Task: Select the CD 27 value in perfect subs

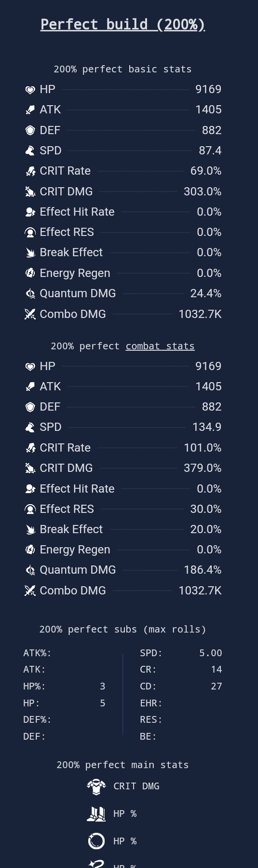Action: click(217, 686)
